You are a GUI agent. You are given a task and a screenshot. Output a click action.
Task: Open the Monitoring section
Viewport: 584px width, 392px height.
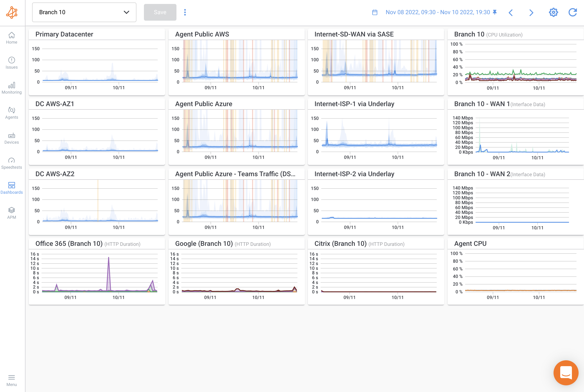[11, 88]
